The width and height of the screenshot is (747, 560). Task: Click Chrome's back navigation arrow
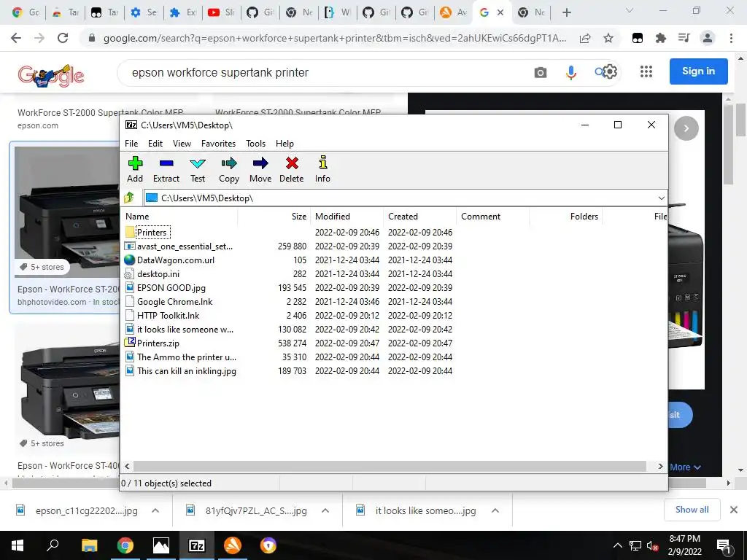pos(16,38)
